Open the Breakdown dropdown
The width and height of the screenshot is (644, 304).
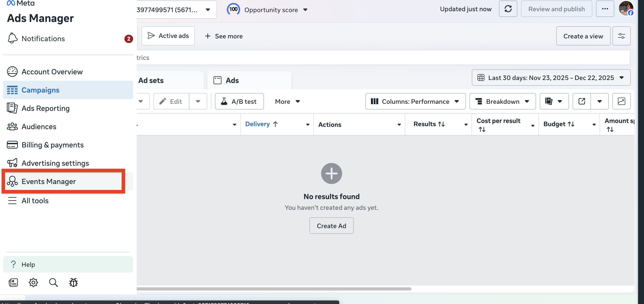502,101
